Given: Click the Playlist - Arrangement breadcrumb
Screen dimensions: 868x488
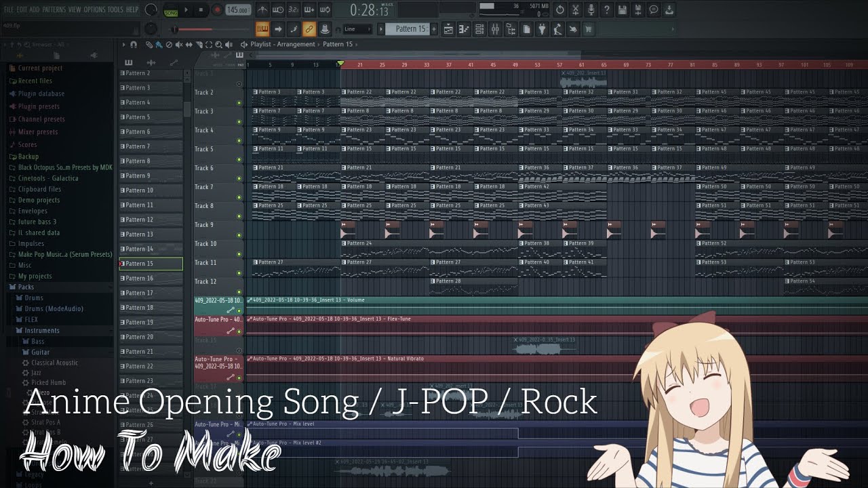Looking at the screenshot, I should pos(283,45).
